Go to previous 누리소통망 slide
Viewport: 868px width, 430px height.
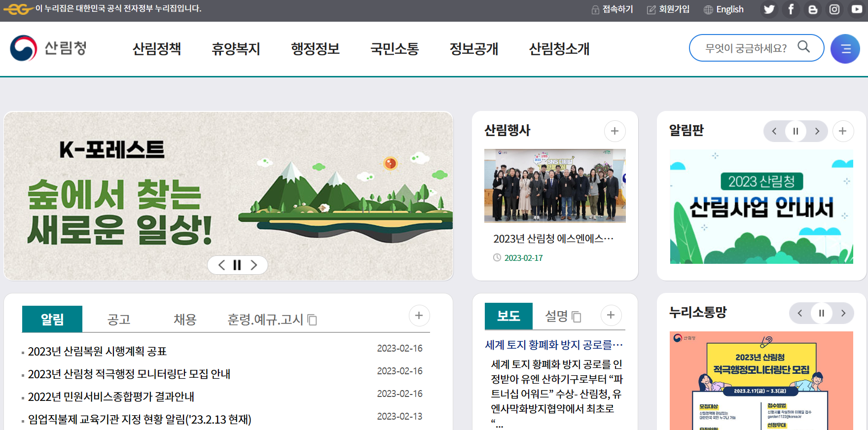click(x=800, y=313)
